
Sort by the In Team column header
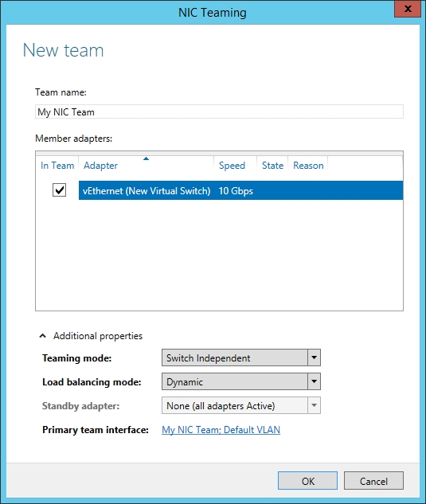point(57,166)
